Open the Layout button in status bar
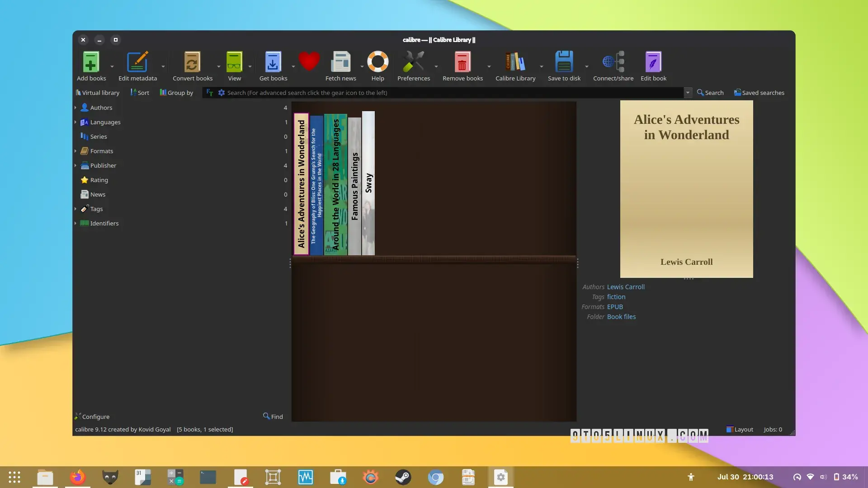This screenshot has height=488, width=868. click(x=740, y=429)
